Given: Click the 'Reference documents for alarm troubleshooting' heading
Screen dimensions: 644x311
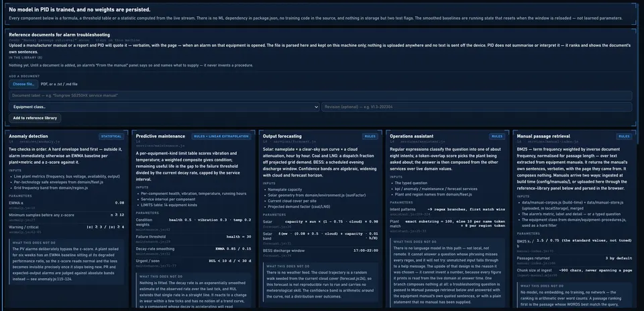Looking at the screenshot, I should pos(60,35).
